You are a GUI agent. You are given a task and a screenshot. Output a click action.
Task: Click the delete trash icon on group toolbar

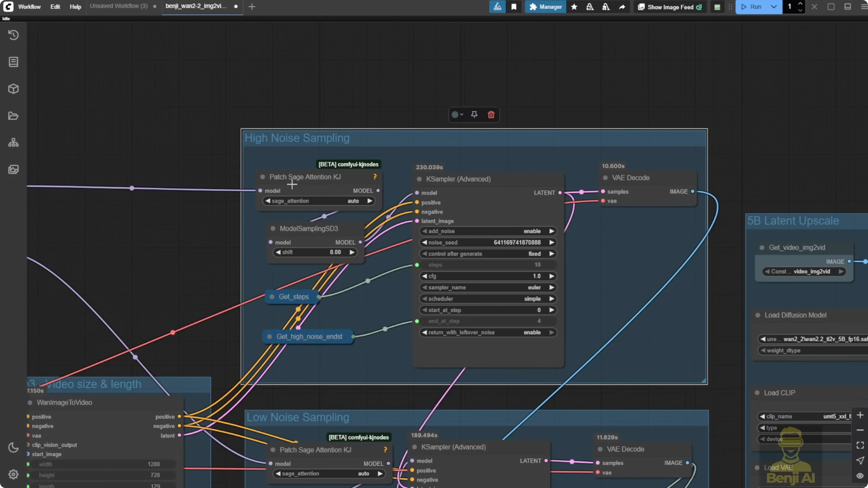tap(491, 115)
